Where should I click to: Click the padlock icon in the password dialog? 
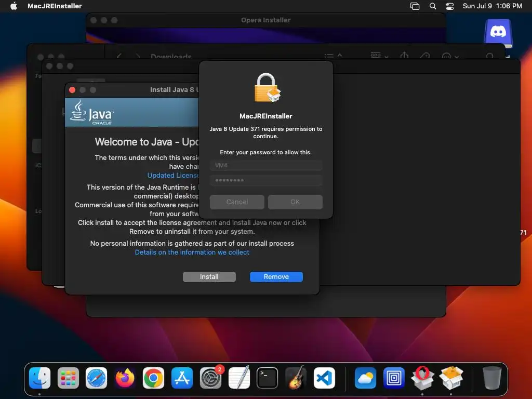tap(267, 88)
